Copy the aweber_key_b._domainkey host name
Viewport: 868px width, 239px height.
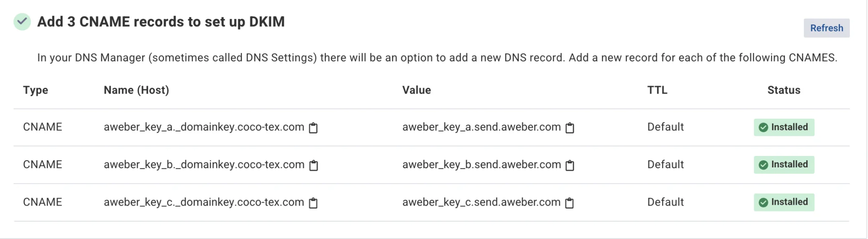click(314, 165)
